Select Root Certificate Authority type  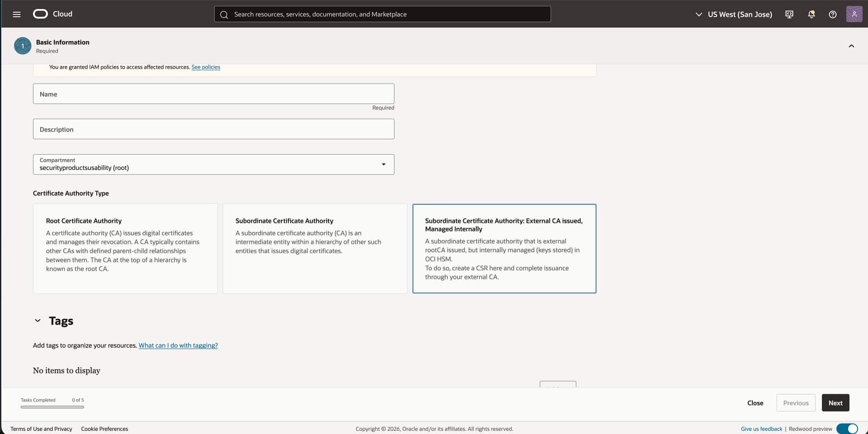[x=125, y=248]
